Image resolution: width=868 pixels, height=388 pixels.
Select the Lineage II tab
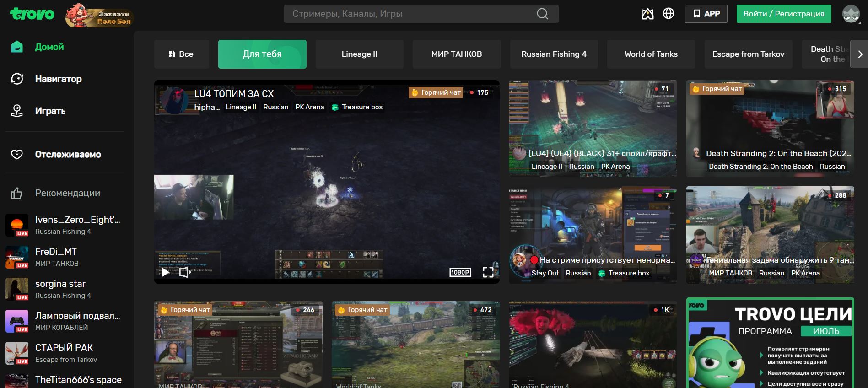pos(360,54)
